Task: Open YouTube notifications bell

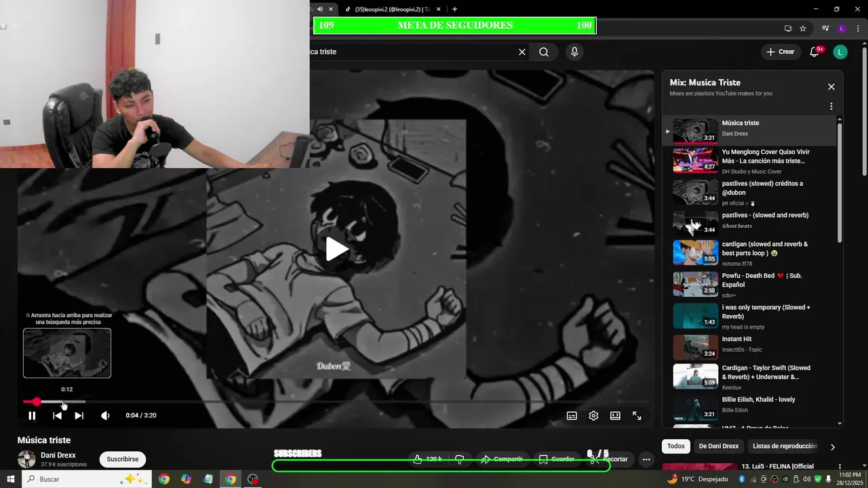Action: pyautogui.click(x=815, y=52)
